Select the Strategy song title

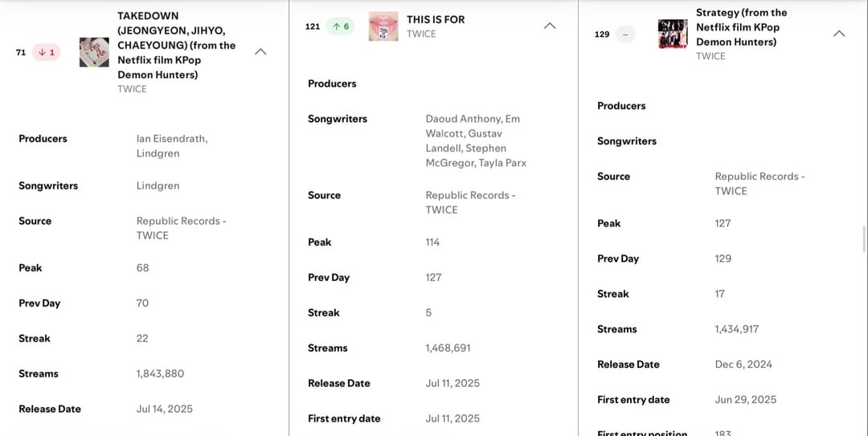[741, 27]
